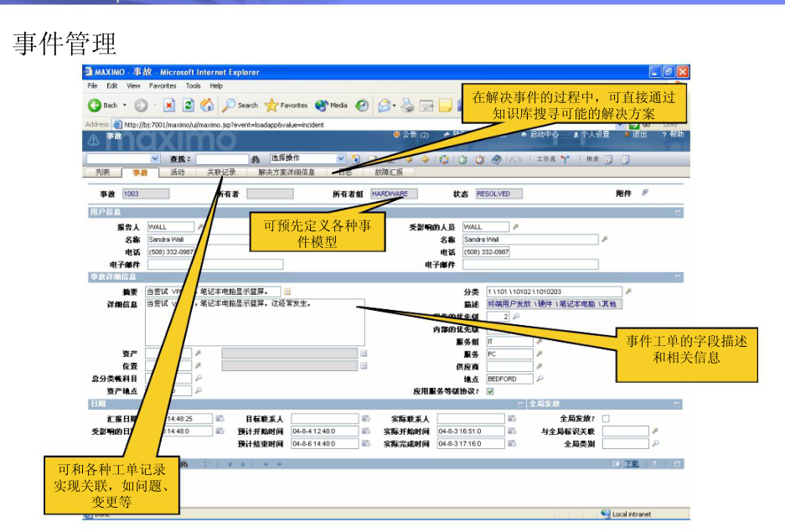The image size is (785, 532).
Task: Switch to the 关联记录 tab
Action: pyautogui.click(x=221, y=173)
